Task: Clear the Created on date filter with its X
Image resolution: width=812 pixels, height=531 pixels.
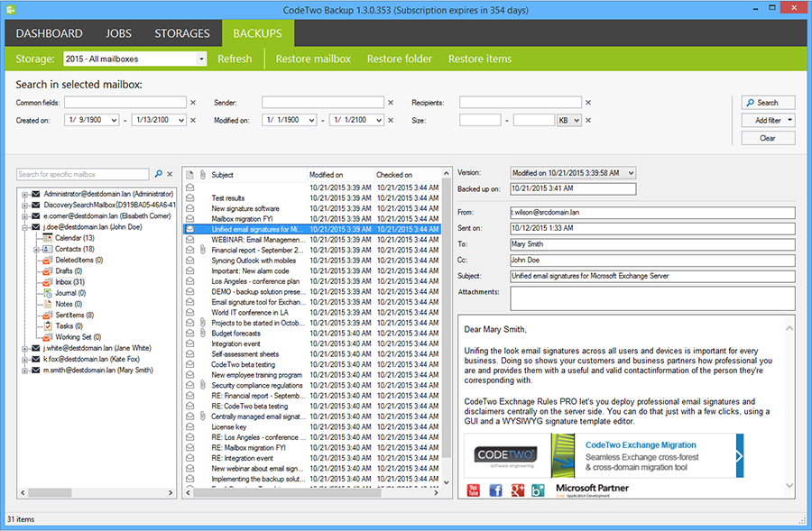Action: [193, 120]
